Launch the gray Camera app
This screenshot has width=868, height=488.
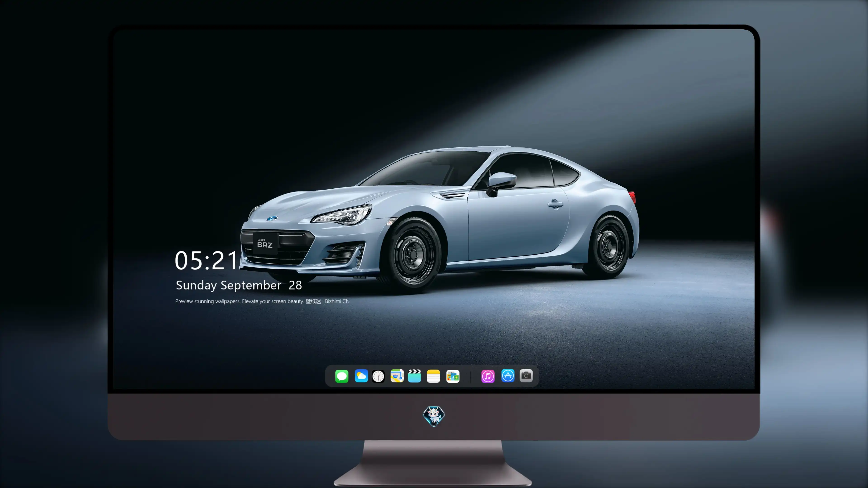pos(526,375)
